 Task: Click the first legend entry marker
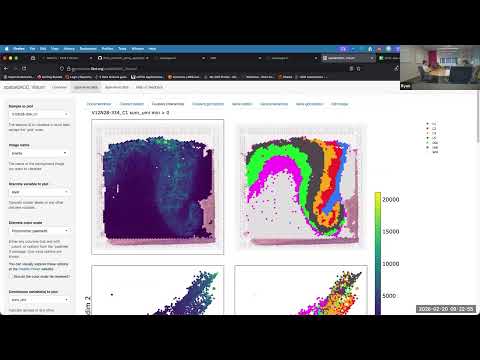[x=428, y=124]
